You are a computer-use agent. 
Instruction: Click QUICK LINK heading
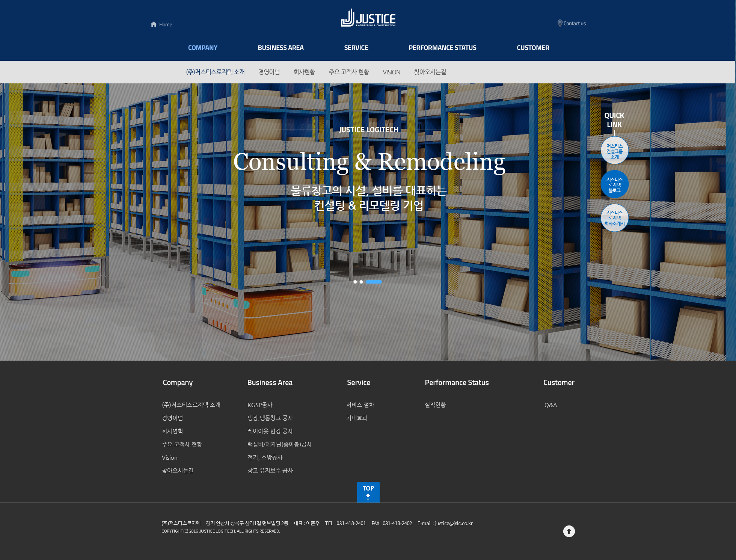tap(614, 120)
